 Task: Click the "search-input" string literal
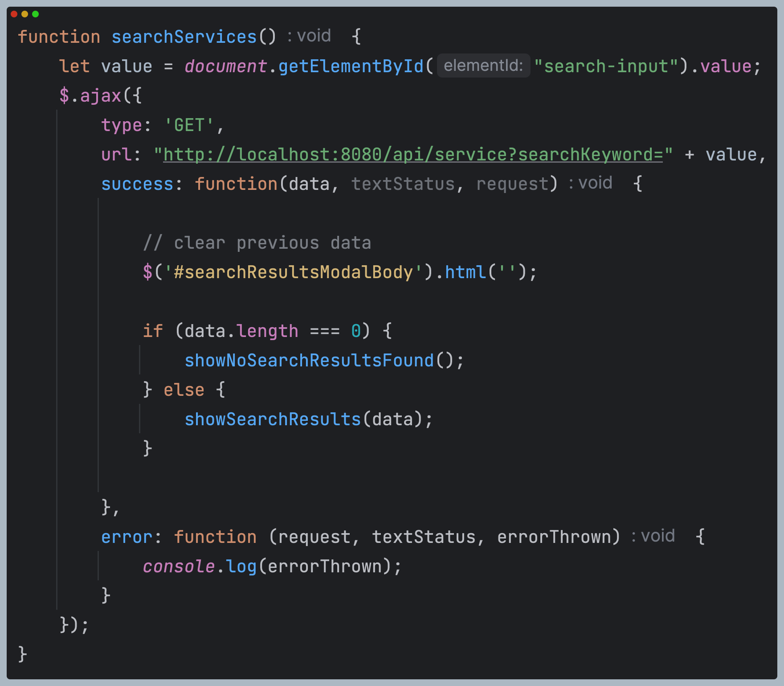tap(606, 66)
